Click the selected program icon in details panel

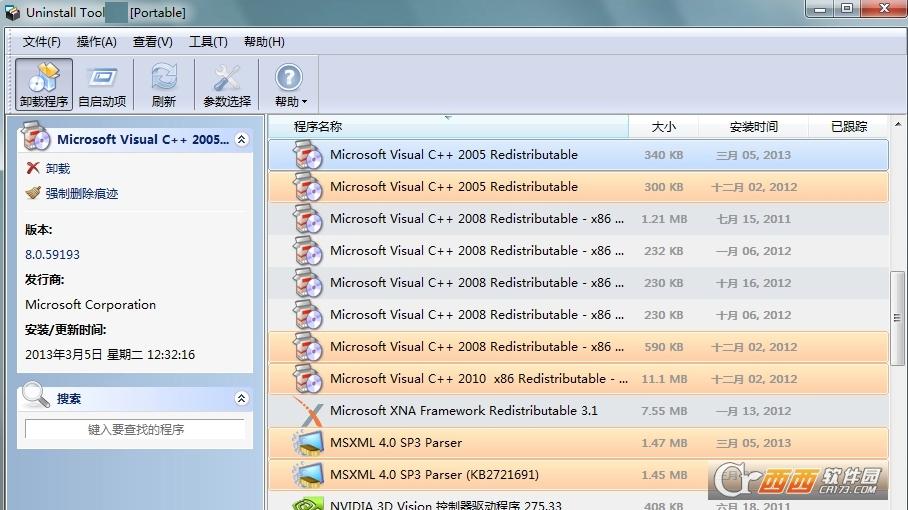point(36,136)
